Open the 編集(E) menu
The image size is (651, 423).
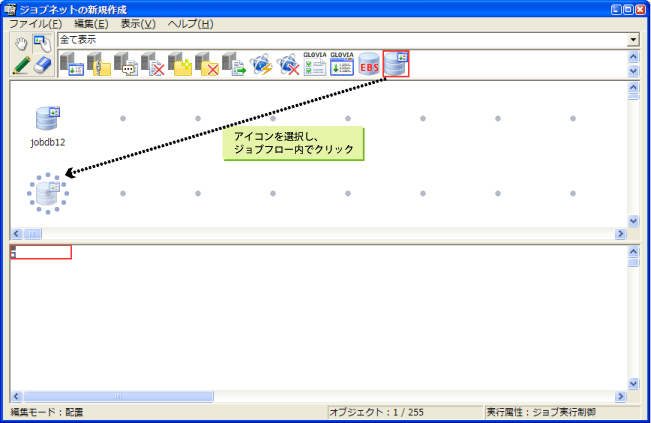[x=91, y=24]
